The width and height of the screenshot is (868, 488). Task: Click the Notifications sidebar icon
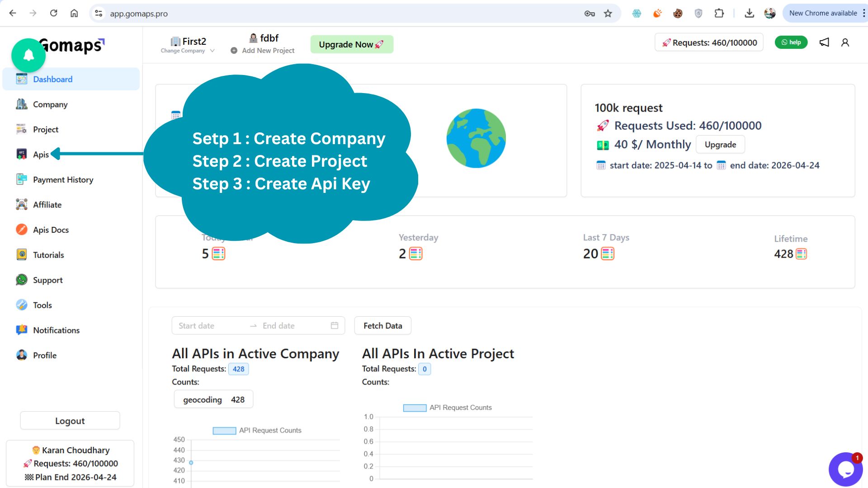pos(22,330)
